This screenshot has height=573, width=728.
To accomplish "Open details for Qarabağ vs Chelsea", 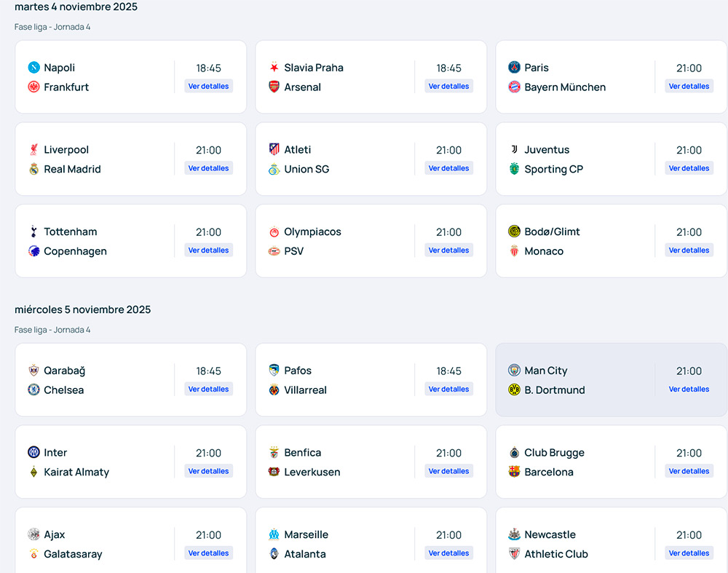I will click(x=208, y=389).
